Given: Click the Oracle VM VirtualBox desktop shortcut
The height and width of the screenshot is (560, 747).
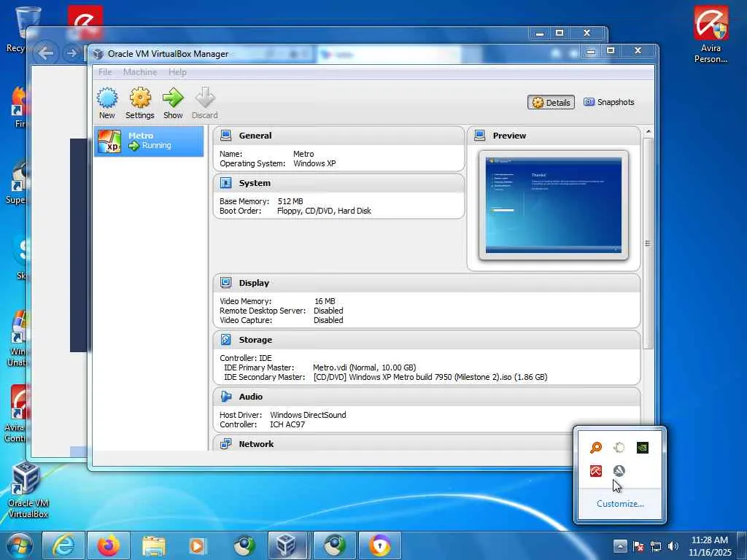Looking at the screenshot, I should (28, 489).
